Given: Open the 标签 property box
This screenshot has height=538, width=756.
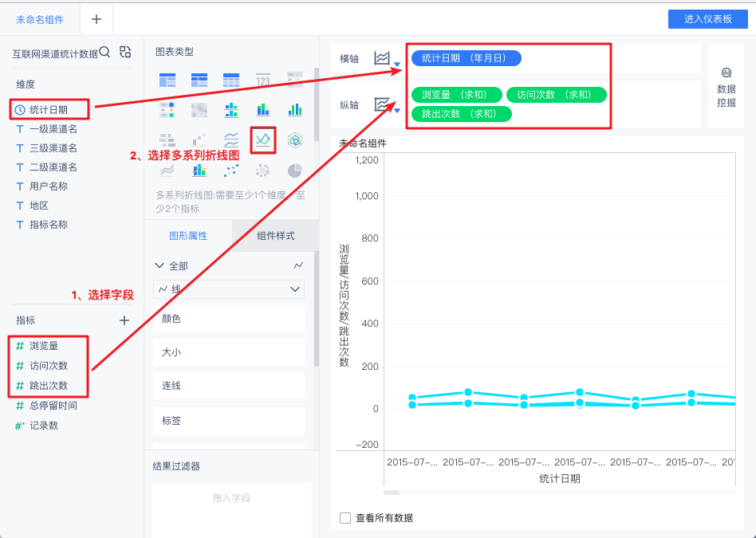Looking at the screenshot, I should click(x=229, y=421).
